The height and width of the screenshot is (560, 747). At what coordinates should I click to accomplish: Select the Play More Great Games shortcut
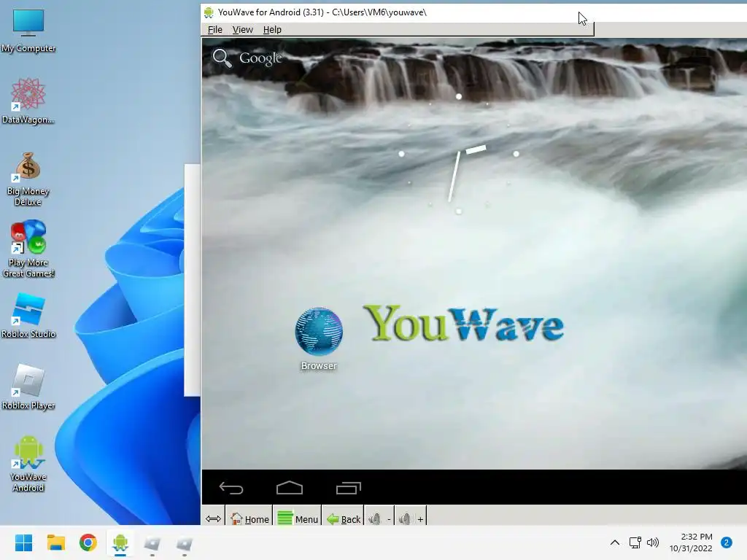pos(28,249)
